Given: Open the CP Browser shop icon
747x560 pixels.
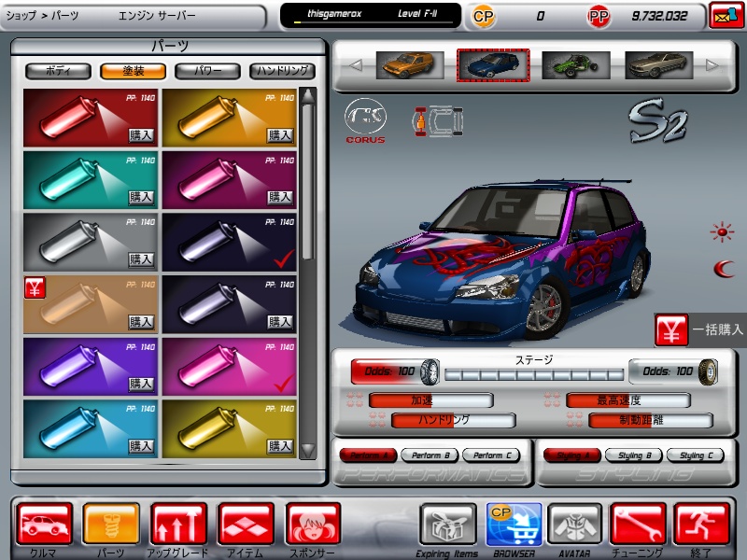Looking at the screenshot, I should pyautogui.click(x=513, y=524).
